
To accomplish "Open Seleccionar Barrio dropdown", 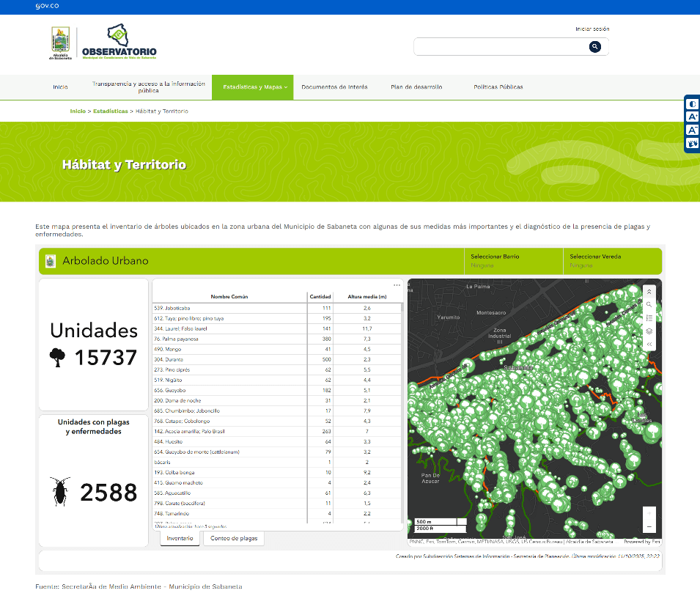I will (x=513, y=261).
